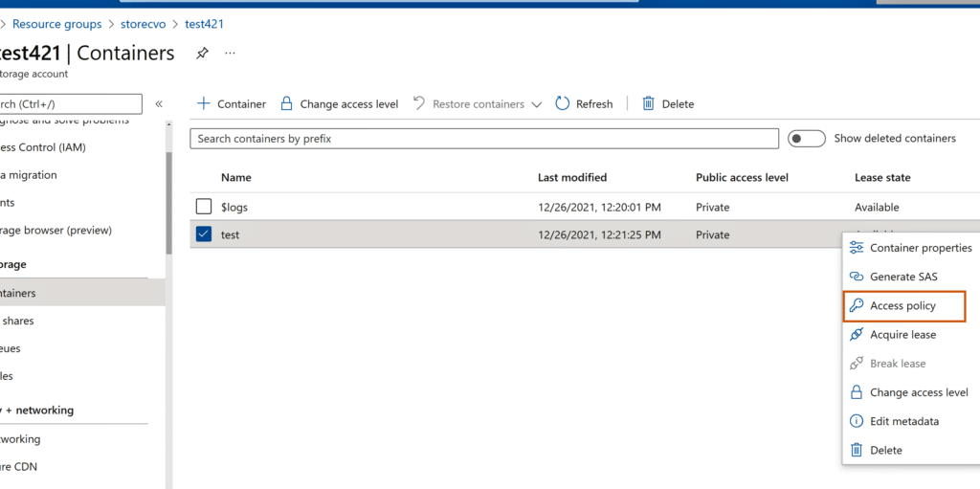Sort by the Name column header
Image resolution: width=980 pixels, height=489 pixels.
pyautogui.click(x=236, y=178)
